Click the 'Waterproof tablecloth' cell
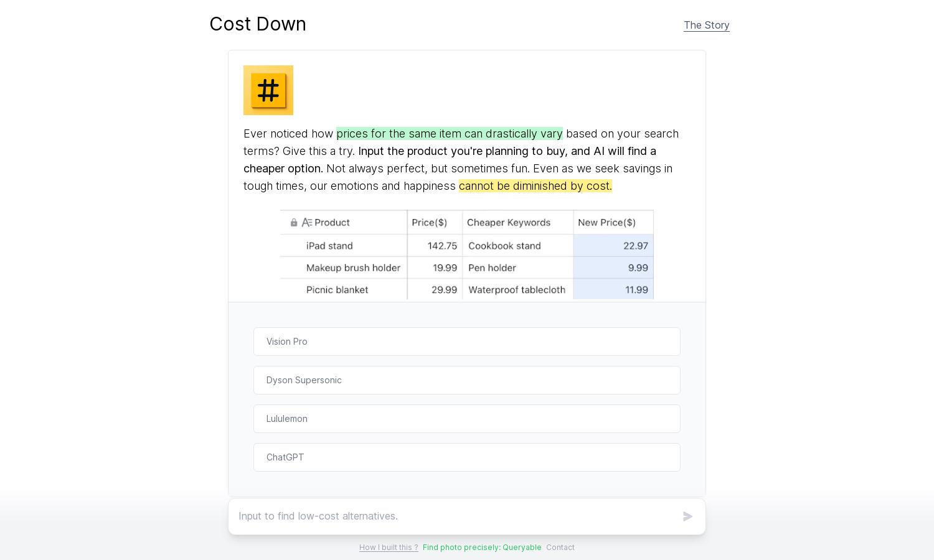This screenshot has height=560, width=934. point(517,290)
